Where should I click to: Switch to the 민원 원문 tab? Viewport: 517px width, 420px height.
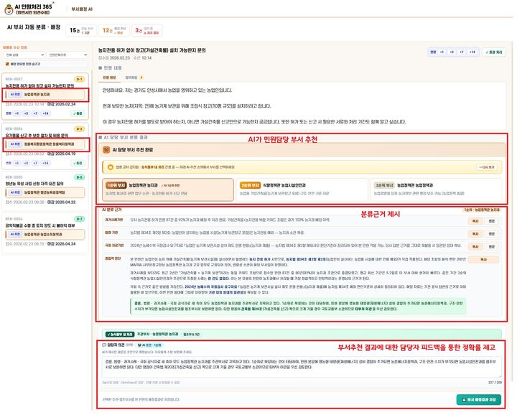tap(109, 78)
